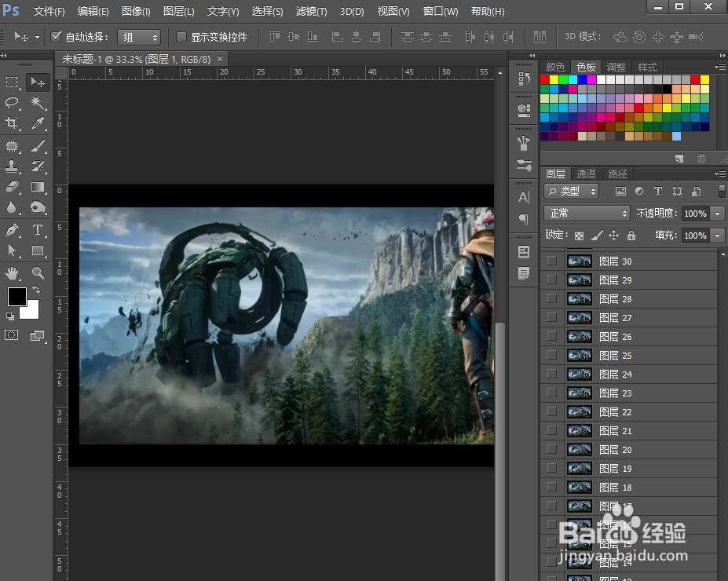Screen dimensions: 728x581
Task: Select the Clone Stamp tool
Action: [x=12, y=166]
